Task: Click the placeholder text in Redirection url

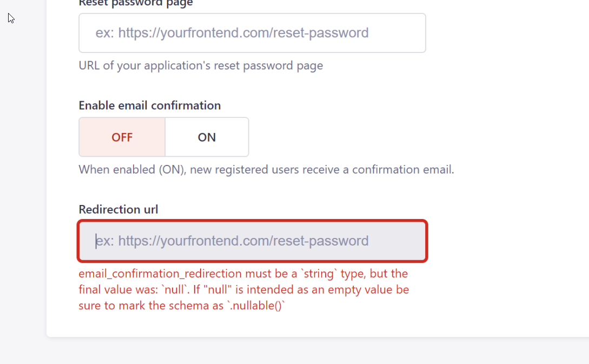Action: (x=233, y=241)
